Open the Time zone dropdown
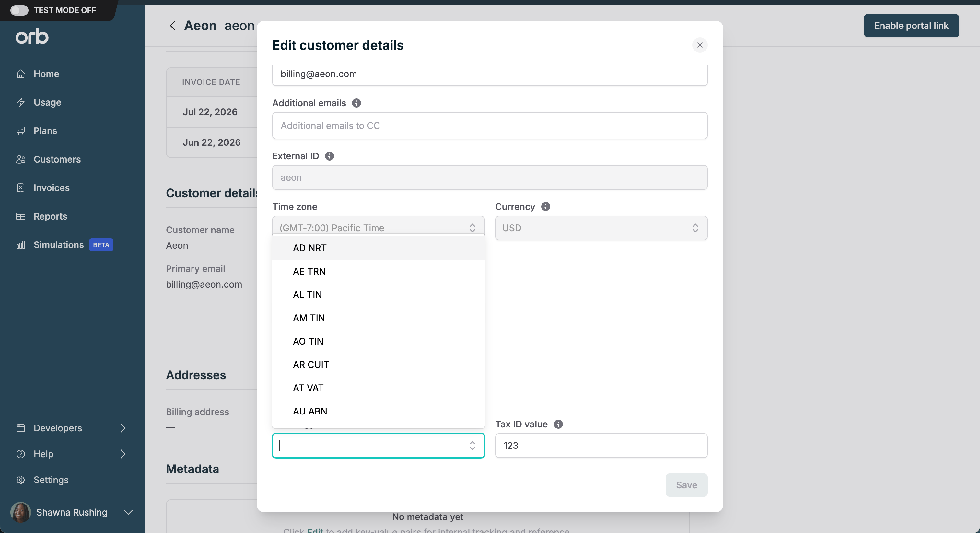Image resolution: width=980 pixels, height=533 pixels. pyautogui.click(x=378, y=227)
